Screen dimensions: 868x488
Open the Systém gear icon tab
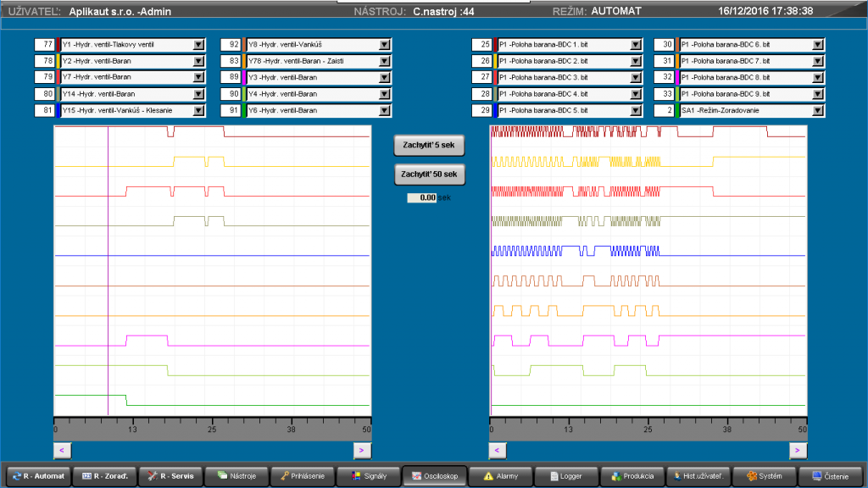click(x=752, y=476)
